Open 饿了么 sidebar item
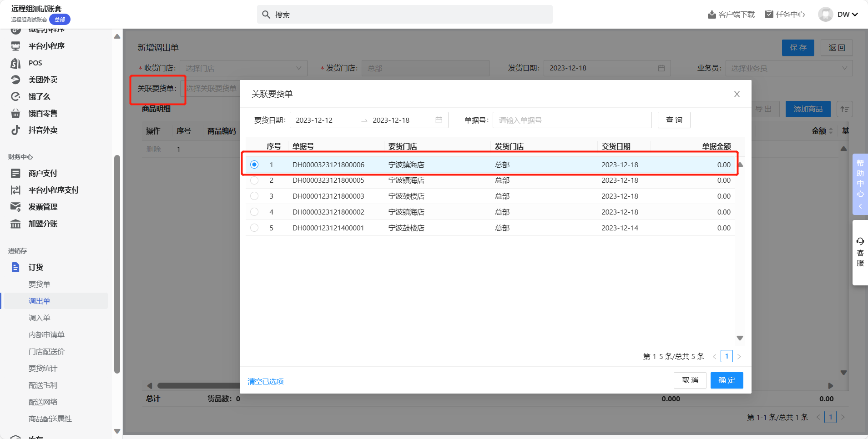 point(39,96)
